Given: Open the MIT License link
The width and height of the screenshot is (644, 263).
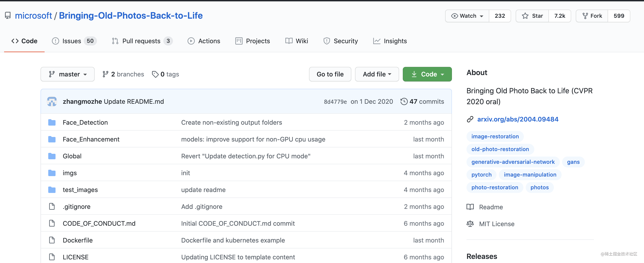Looking at the screenshot, I should click(x=490, y=224).
